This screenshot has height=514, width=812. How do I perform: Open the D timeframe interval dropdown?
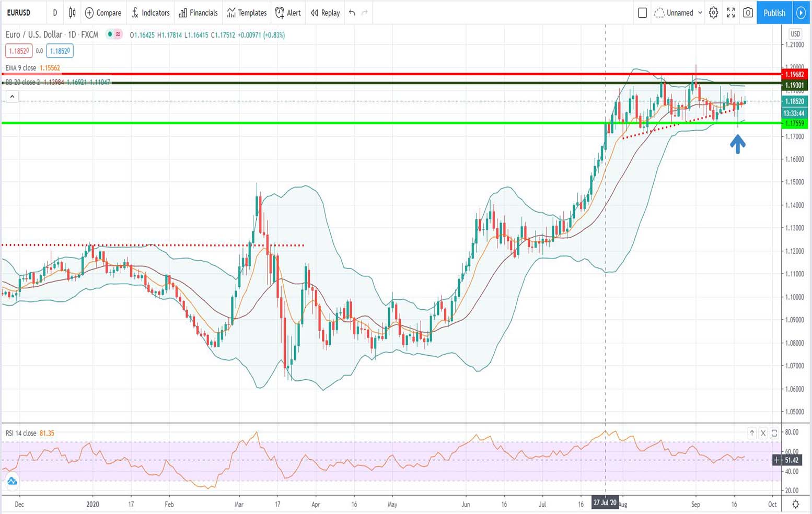pos(55,13)
